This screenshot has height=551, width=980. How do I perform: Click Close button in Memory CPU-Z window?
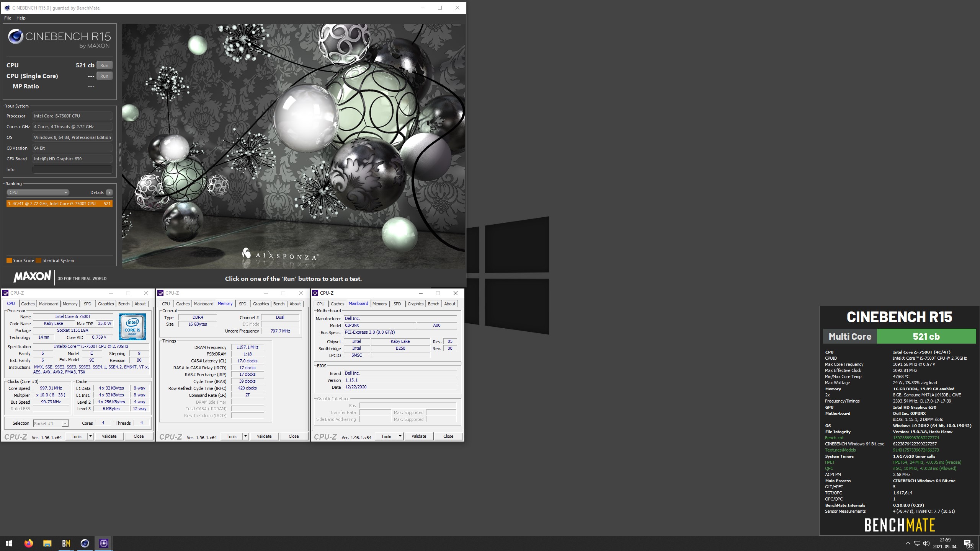pos(294,436)
